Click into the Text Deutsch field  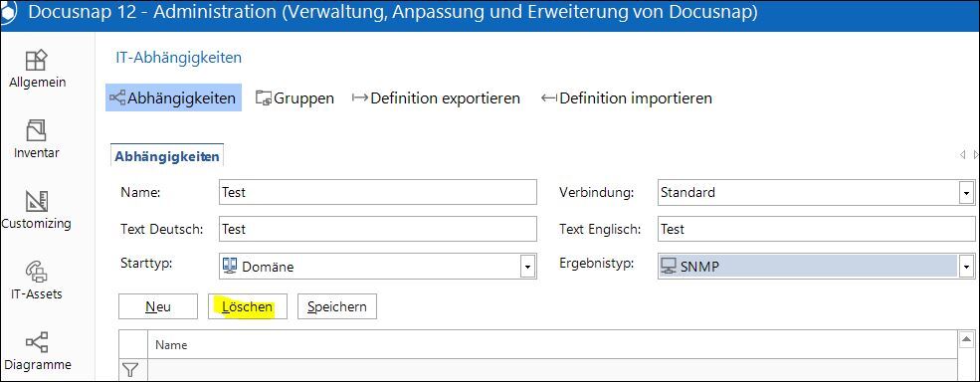click(378, 229)
